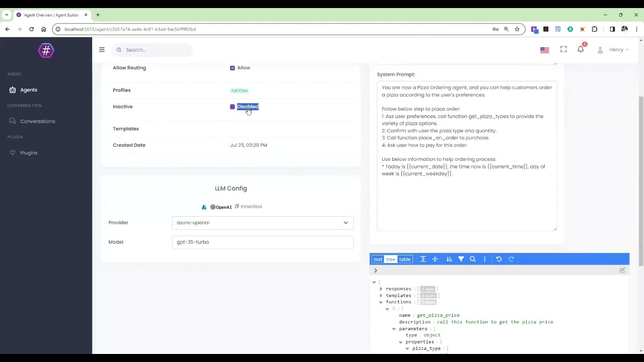The height and width of the screenshot is (362, 644).
Task: Open the browser tab search dropdown arrow
Action: [7, 15]
